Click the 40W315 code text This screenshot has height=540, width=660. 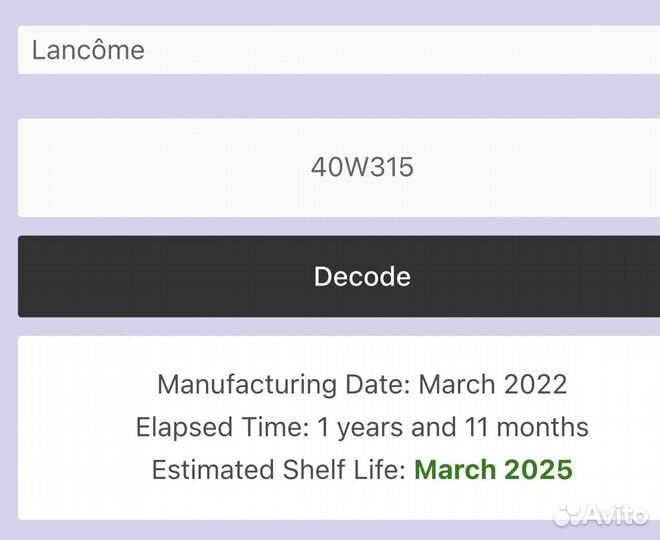click(362, 167)
